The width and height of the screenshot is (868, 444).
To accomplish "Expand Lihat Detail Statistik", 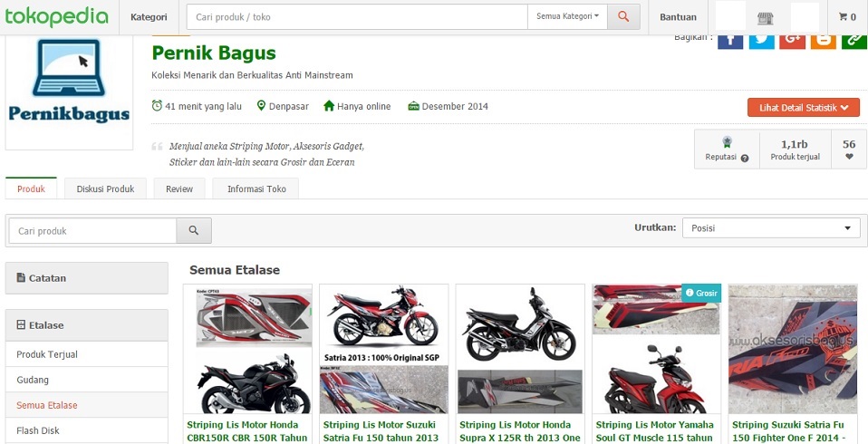I will click(x=804, y=108).
